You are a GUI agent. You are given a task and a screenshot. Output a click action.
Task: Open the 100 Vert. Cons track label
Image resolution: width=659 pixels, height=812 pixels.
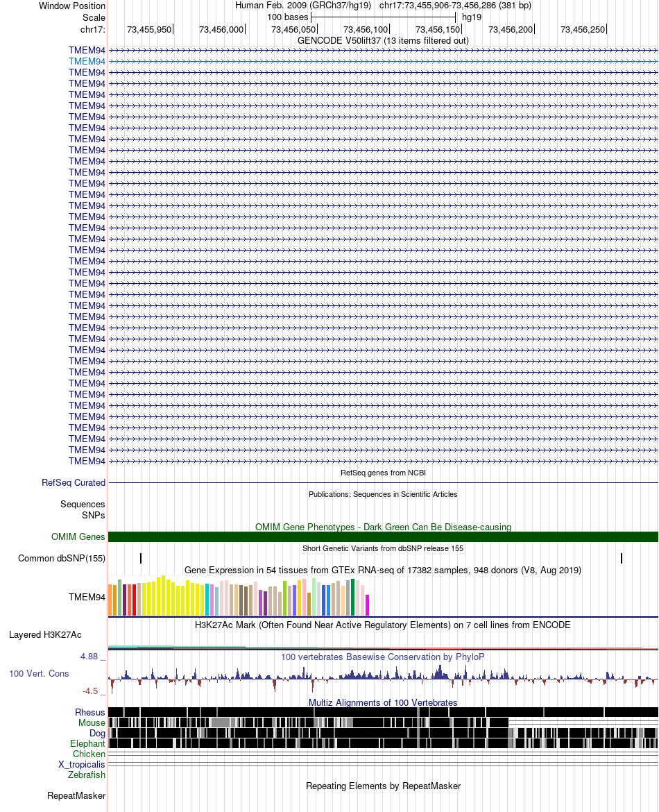tap(39, 674)
